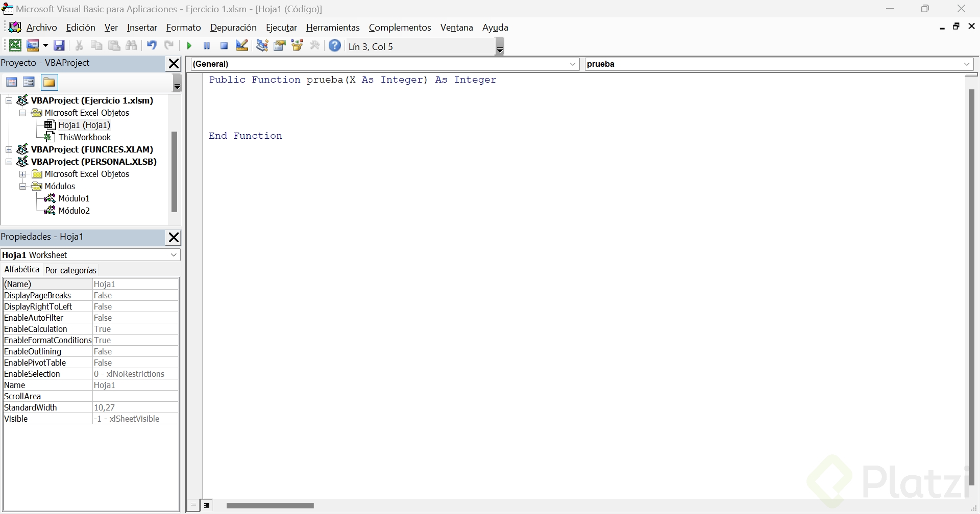Switch to Full Module View at code bottom
This screenshot has height=514, width=980.
[207, 505]
